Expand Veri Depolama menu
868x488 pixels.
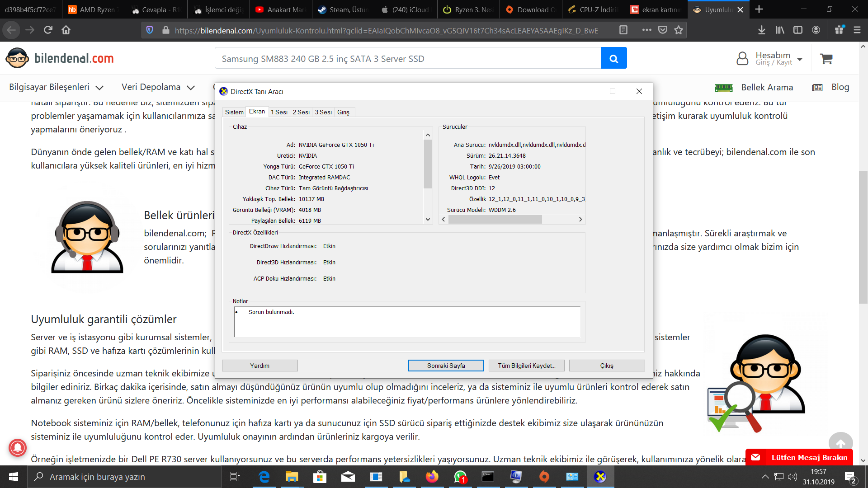point(158,87)
